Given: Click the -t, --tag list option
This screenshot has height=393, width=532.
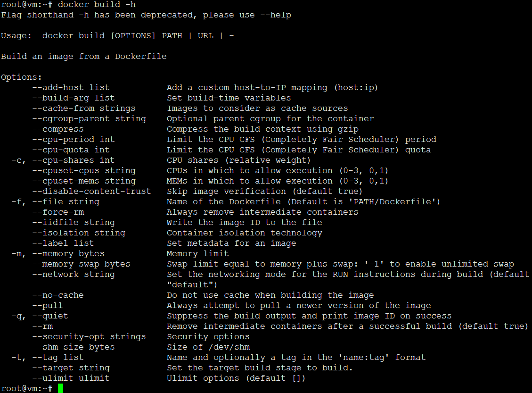Looking at the screenshot, I should 48,357.
